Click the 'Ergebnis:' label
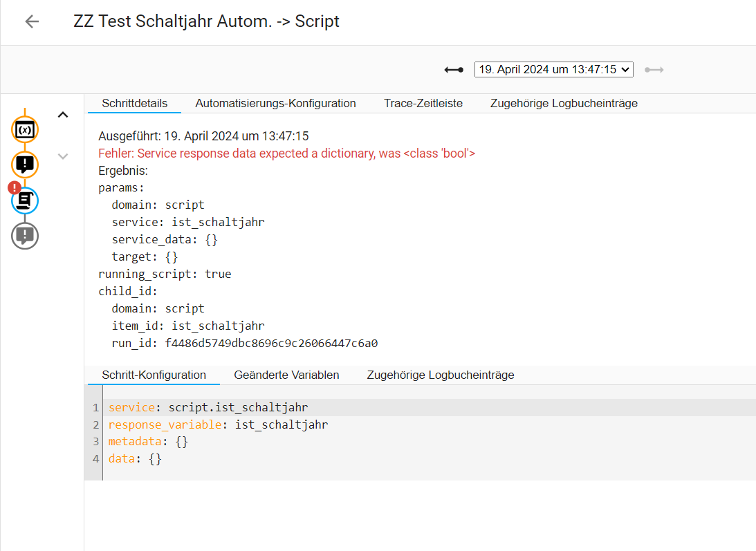This screenshot has width=756, height=551. pyautogui.click(x=123, y=171)
